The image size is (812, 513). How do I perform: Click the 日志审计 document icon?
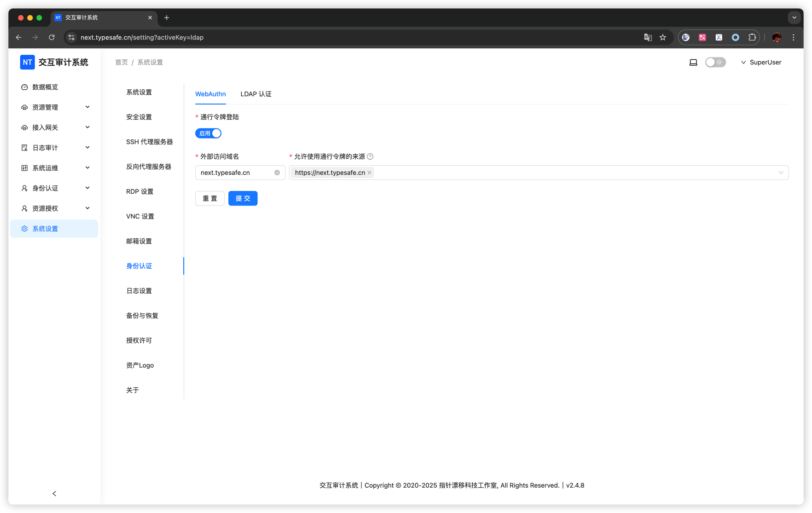point(24,148)
